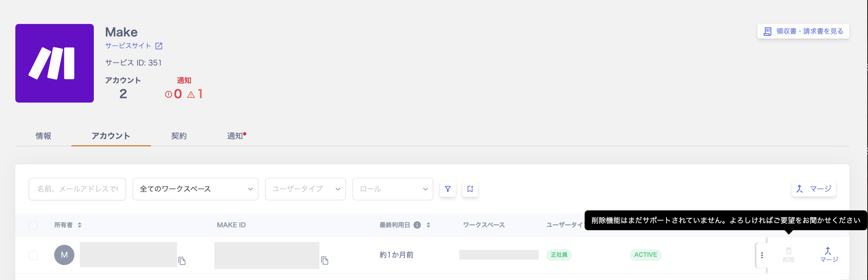The width and height of the screenshot is (868, 280).
Task: Check the checkbox for the M user row
Action: point(33,255)
